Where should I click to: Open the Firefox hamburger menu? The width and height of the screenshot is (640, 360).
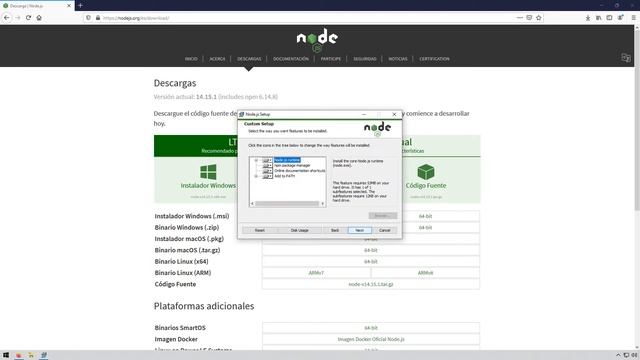click(x=633, y=18)
